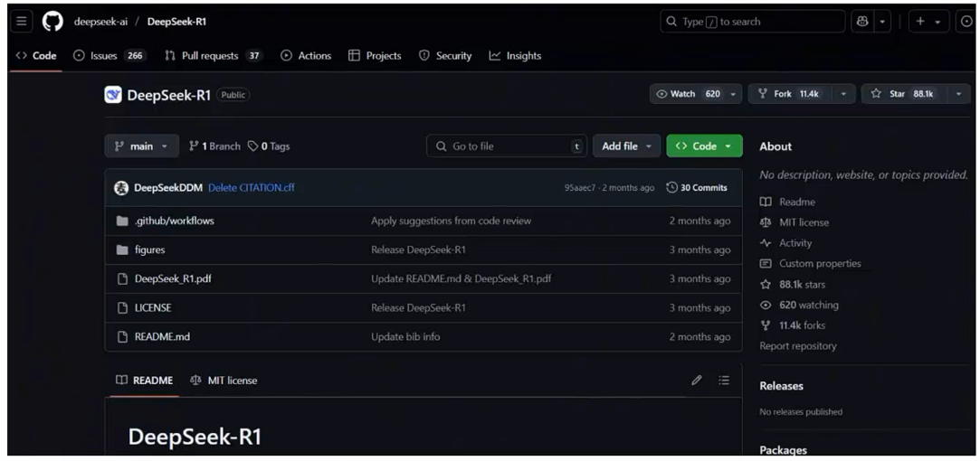Click the Releases heading link
Image resolution: width=980 pixels, height=461 pixels.
pos(781,386)
